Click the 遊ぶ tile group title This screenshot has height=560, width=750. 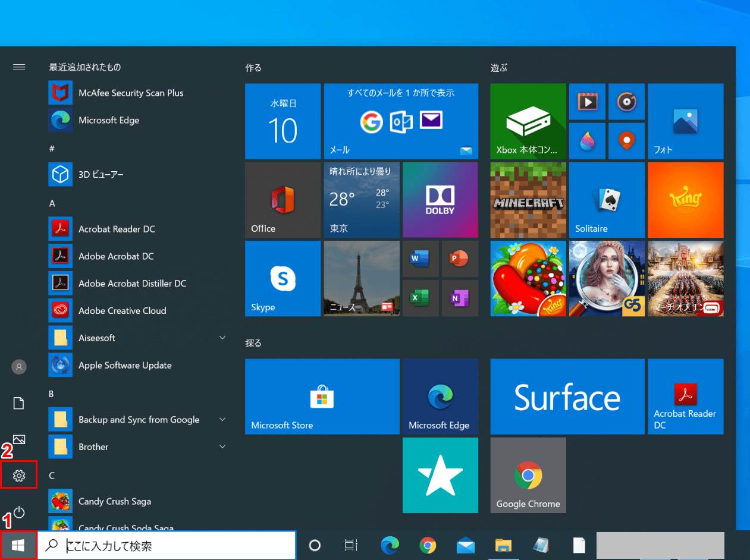[499, 68]
